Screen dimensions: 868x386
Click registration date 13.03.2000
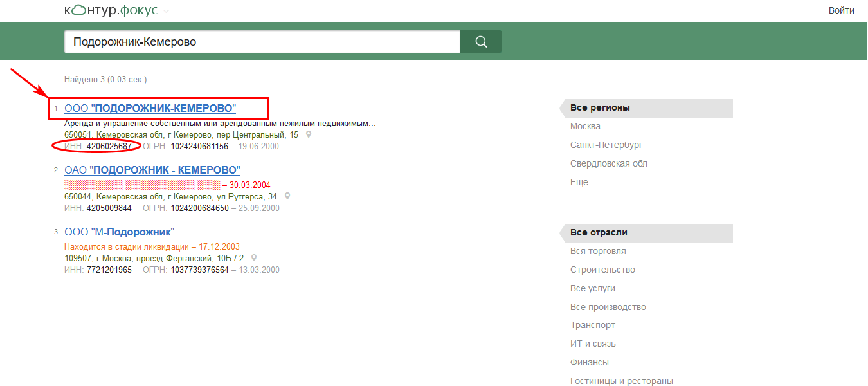pyautogui.click(x=259, y=270)
